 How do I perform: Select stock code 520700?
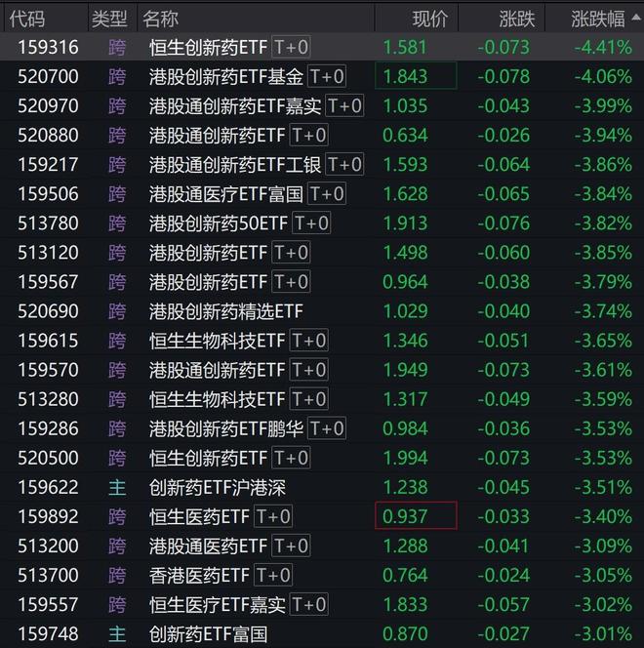click(48, 76)
